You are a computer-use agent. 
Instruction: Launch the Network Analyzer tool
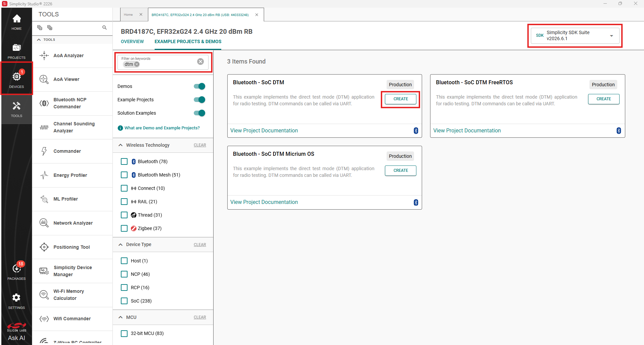tap(72, 223)
